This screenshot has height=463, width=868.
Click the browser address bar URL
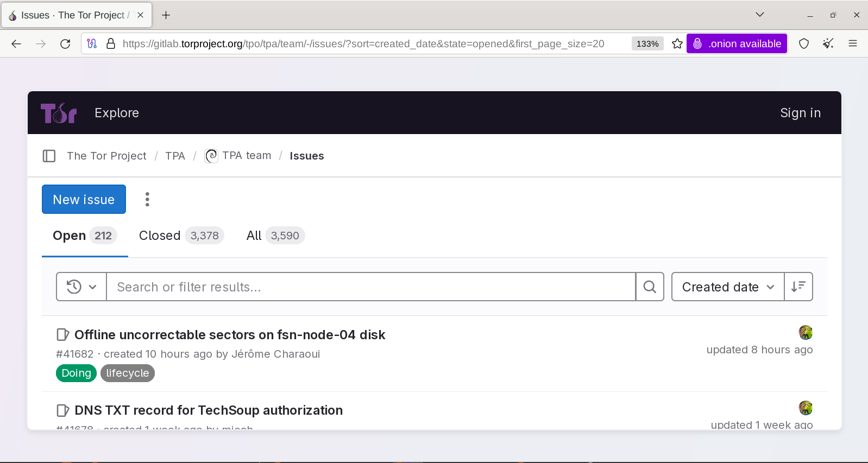pos(363,44)
